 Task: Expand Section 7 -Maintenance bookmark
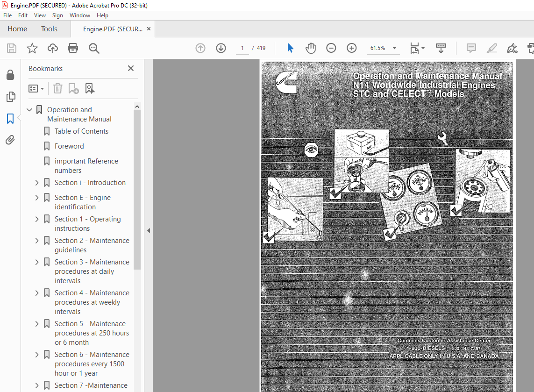(37, 385)
